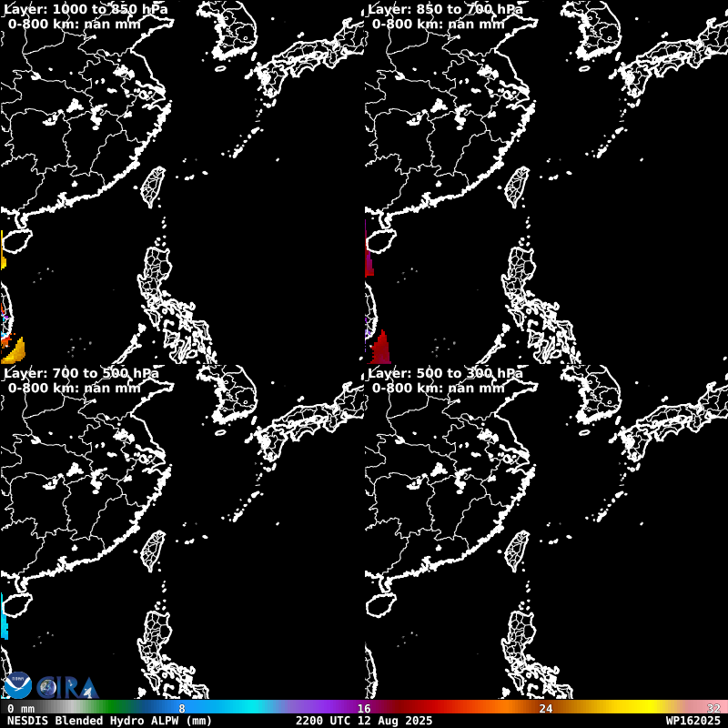Click the CIRA logo

[67, 688]
